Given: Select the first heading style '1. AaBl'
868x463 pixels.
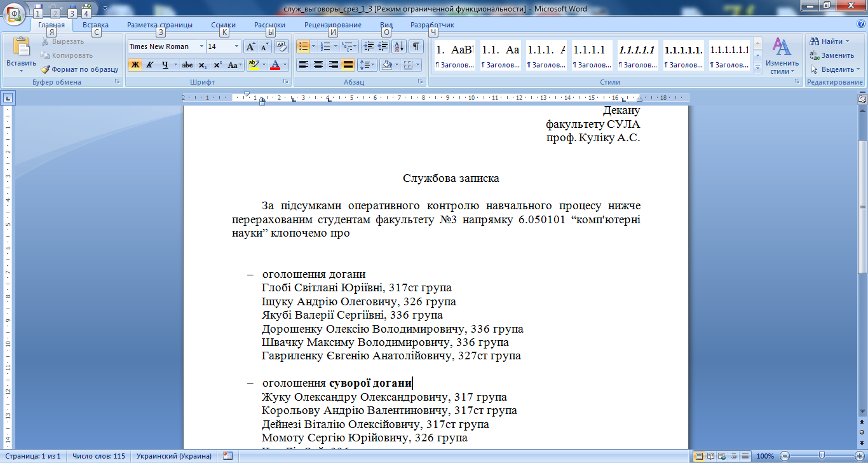Looking at the screenshot, I should tap(454, 56).
